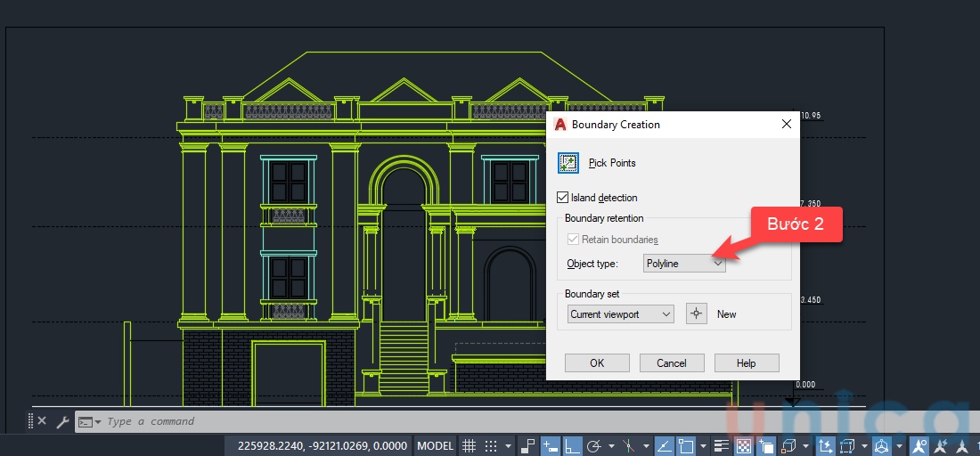This screenshot has width=980, height=456.
Task: Toggle lineweight display in the status bar
Action: click(720, 446)
